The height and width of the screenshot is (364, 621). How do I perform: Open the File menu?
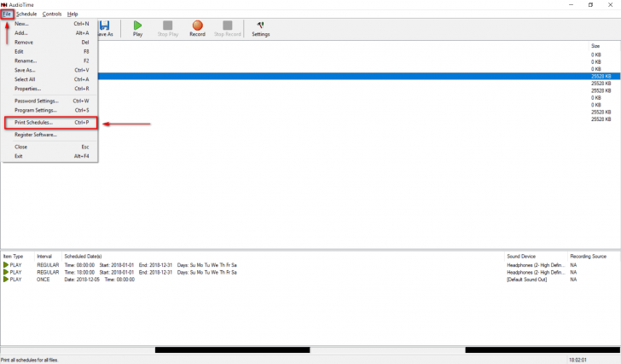pyautogui.click(x=7, y=14)
